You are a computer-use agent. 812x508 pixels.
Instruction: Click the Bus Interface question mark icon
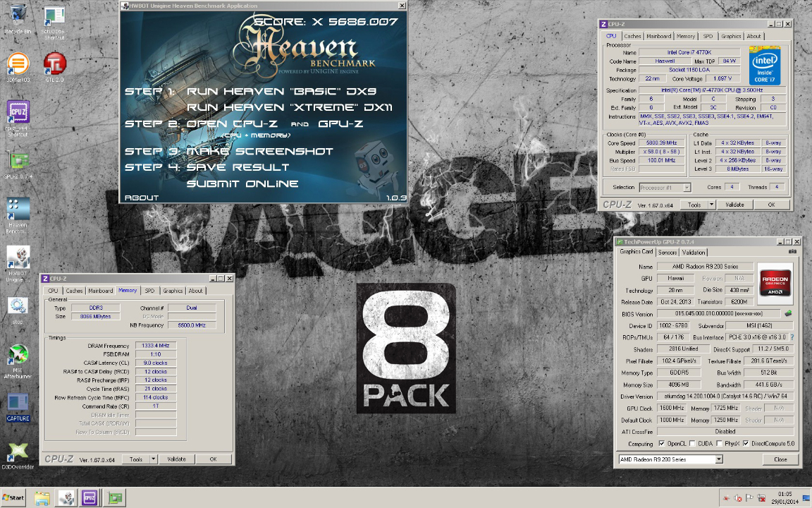pyautogui.click(x=792, y=337)
